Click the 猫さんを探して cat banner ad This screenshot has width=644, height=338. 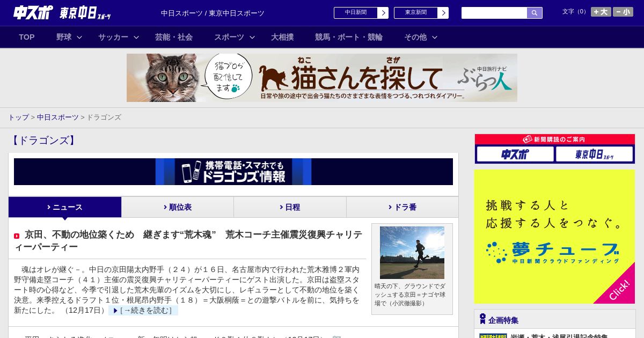pyautogui.click(x=322, y=78)
